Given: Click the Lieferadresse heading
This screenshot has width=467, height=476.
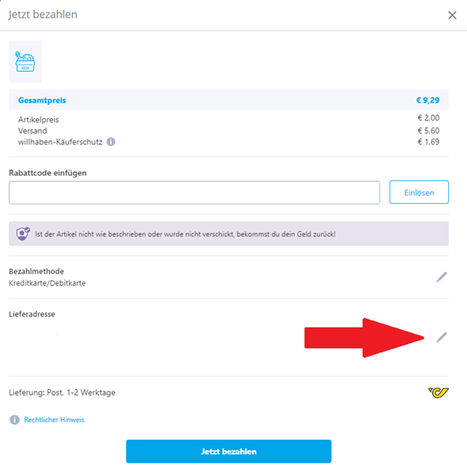Looking at the screenshot, I should click(x=32, y=314).
